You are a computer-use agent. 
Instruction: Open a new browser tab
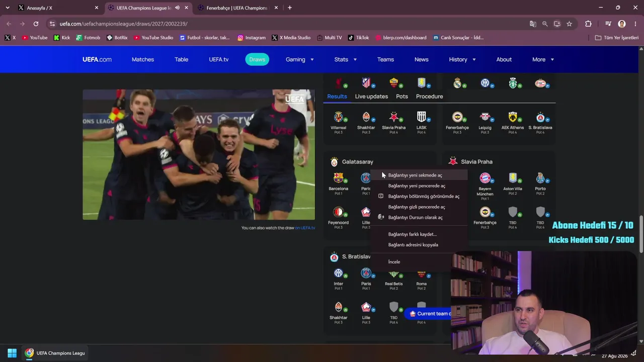289,8
